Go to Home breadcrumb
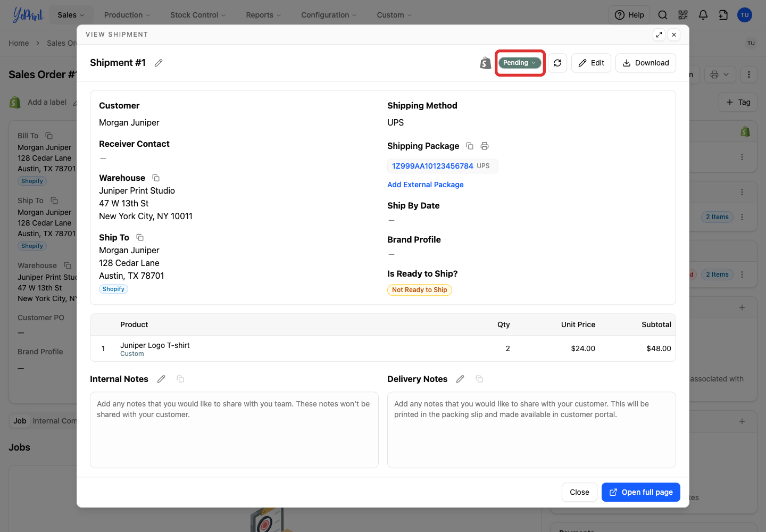The image size is (766, 532). [19, 43]
